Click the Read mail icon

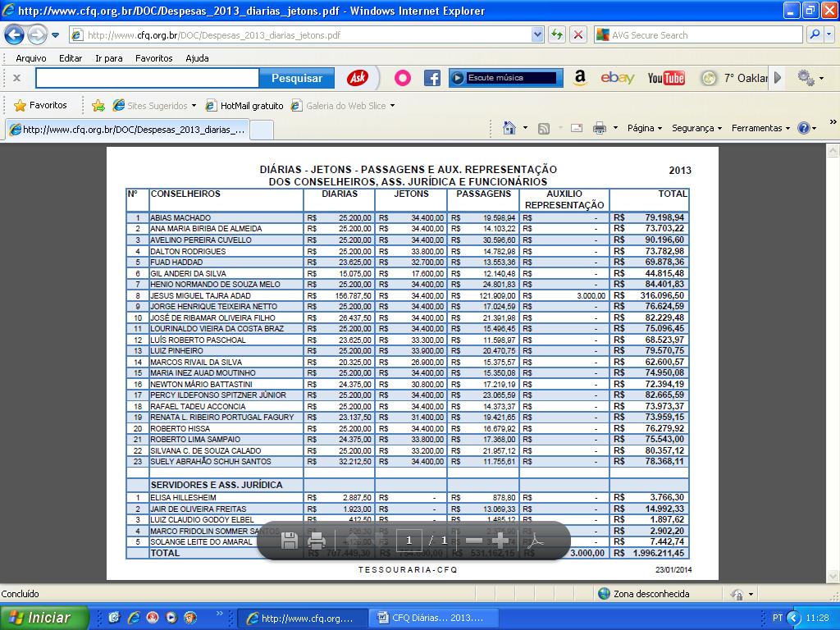click(x=577, y=129)
